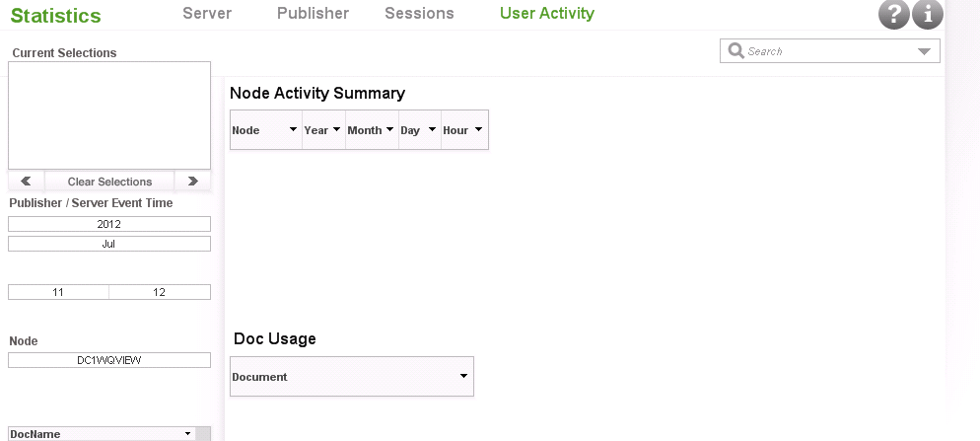Switch to the Server tab

[207, 14]
